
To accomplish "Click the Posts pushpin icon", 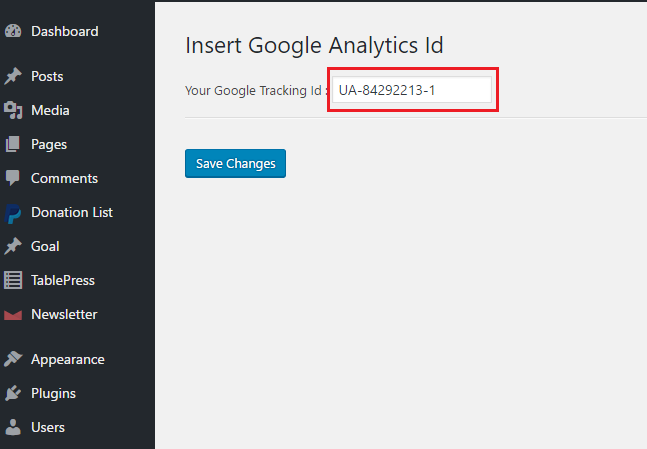I will pyautogui.click(x=13, y=76).
